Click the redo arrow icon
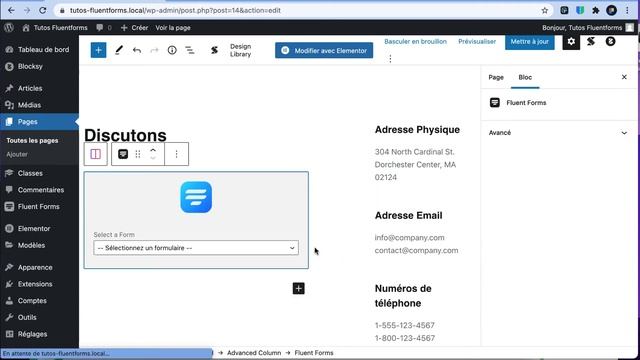Image resolution: width=640 pixels, height=360 pixels. 154,50
